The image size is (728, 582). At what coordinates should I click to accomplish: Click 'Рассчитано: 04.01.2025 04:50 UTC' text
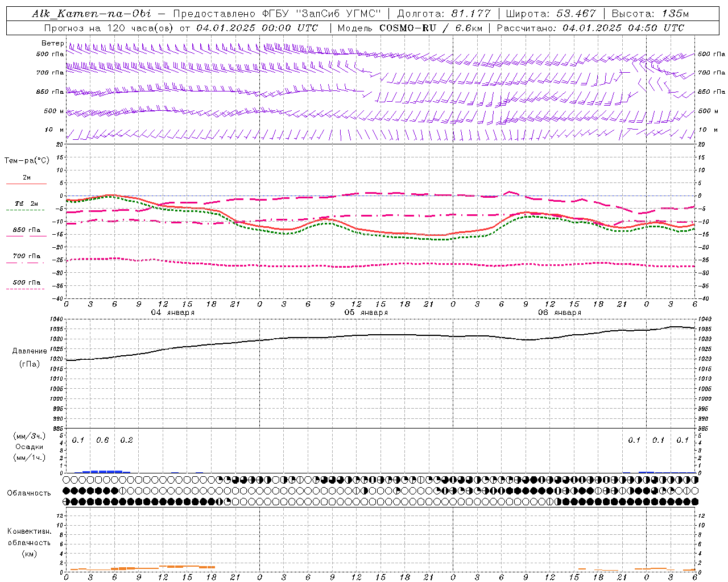click(590, 28)
